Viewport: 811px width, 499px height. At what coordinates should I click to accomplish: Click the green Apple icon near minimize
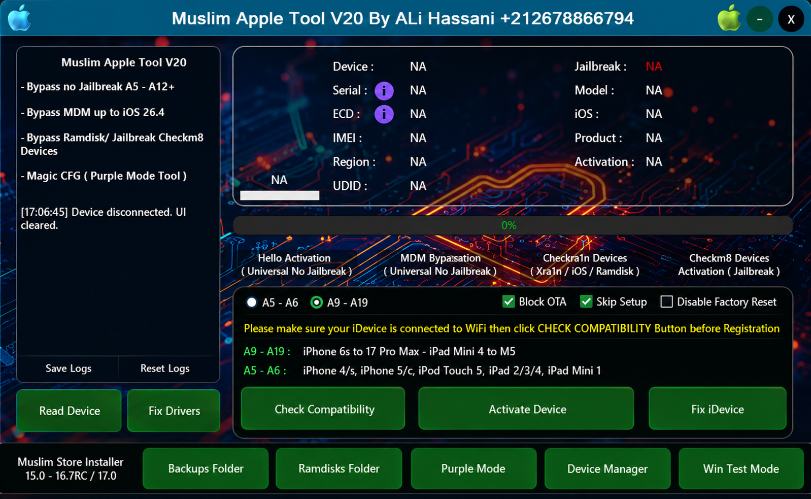tap(729, 18)
